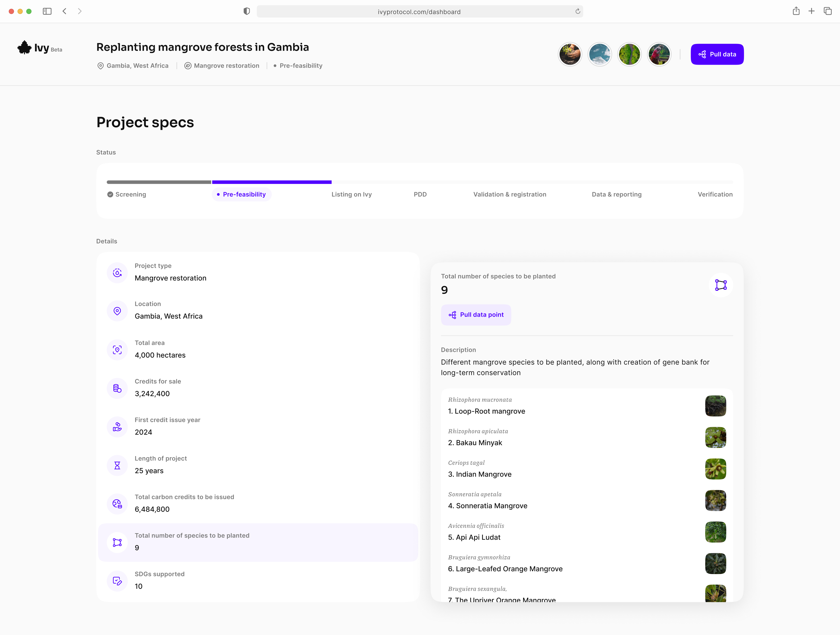
Task: Click the First credit issue year icon
Action: [x=117, y=427]
